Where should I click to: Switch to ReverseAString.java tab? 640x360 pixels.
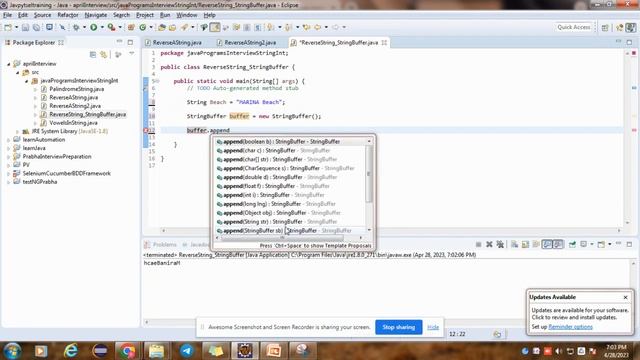177,42
